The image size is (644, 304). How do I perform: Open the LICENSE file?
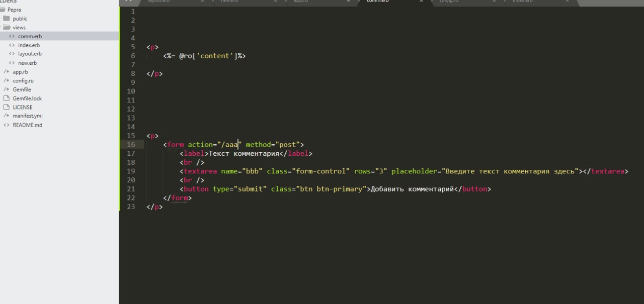tap(23, 107)
